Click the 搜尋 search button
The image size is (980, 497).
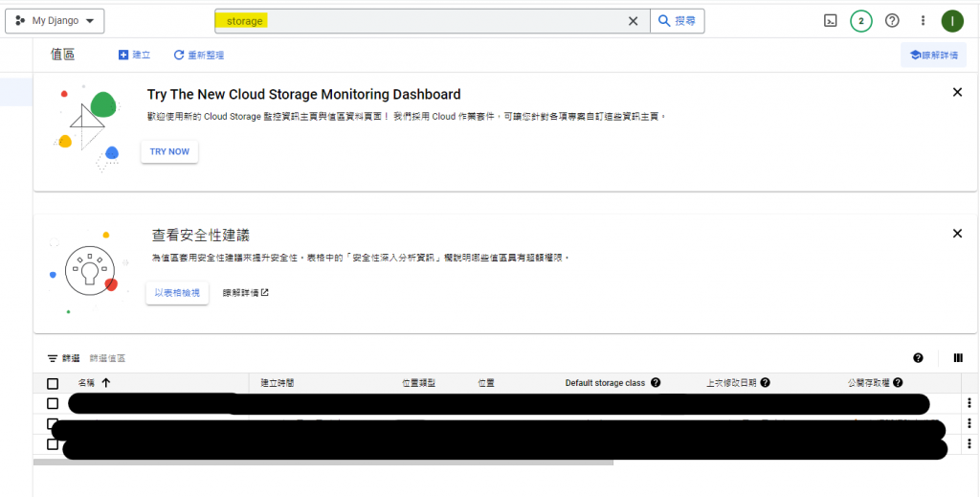point(678,21)
